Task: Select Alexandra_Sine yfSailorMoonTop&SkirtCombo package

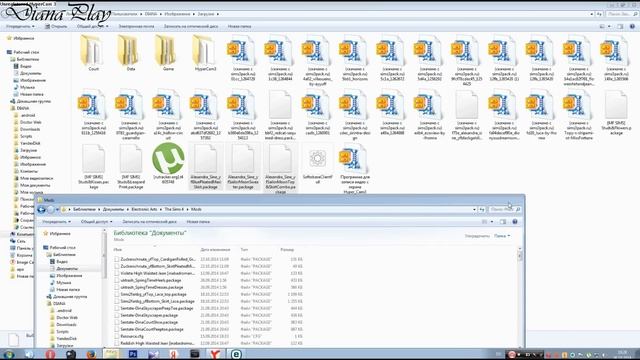Action: pos(280,168)
